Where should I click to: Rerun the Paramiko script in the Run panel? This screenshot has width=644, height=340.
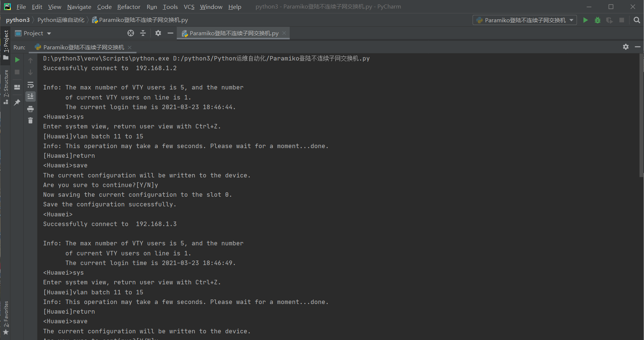pos(17,59)
